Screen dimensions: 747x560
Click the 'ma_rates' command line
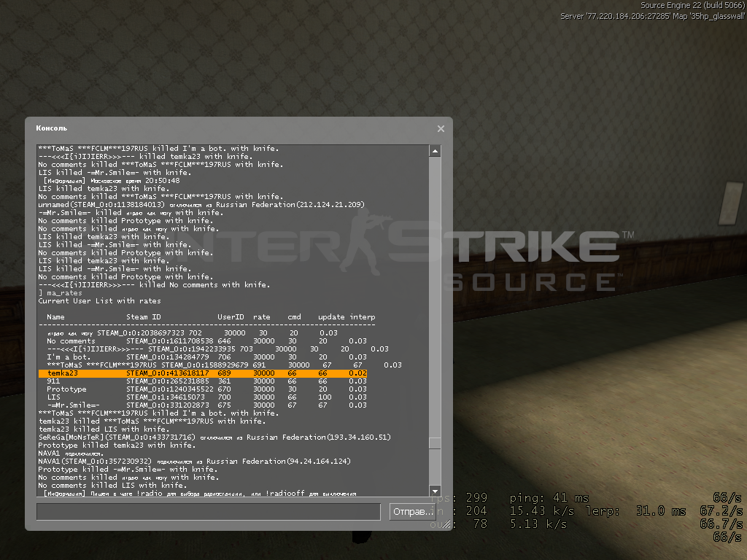point(60,293)
